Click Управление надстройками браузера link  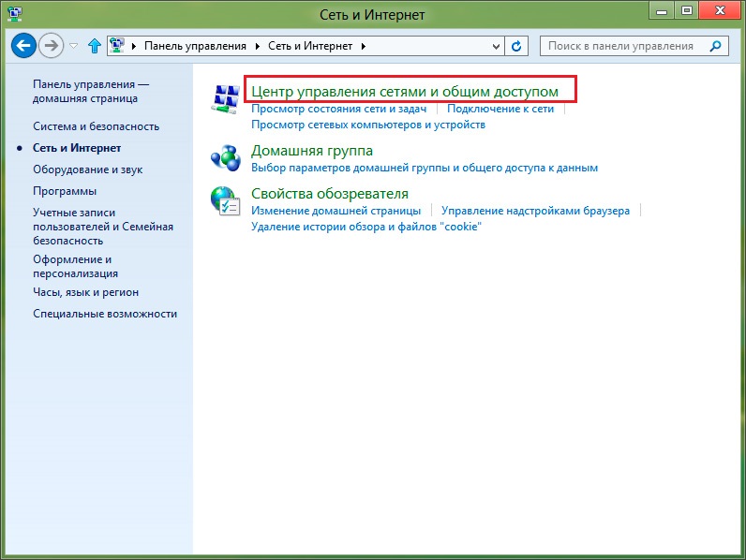tap(535, 211)
